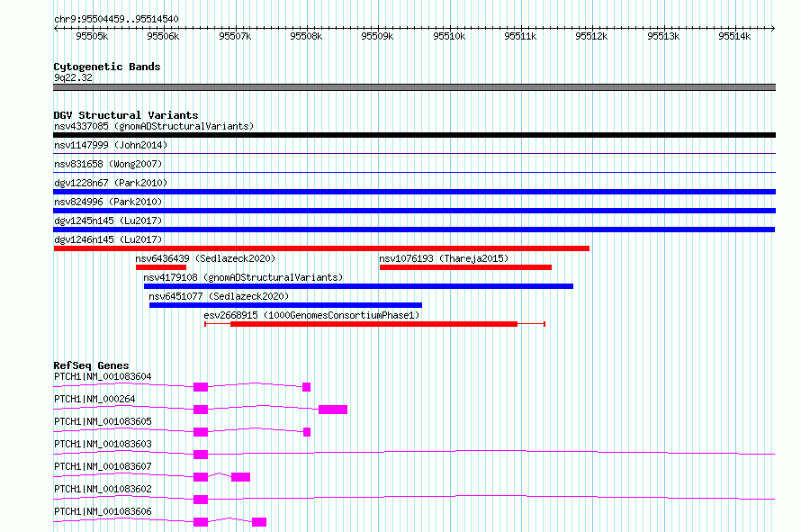Click the second exon of NM_001083606
Viewport: 801px width, 532px height.
coord(259,522)
